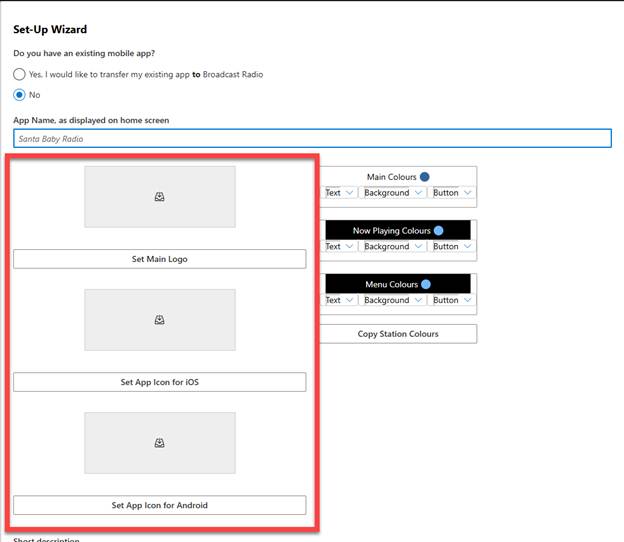Image resolution: width=624 pixels, height=542 pixels.
Task: Open the Main Colours Text dropdown
Action: [x=339, y=193]
